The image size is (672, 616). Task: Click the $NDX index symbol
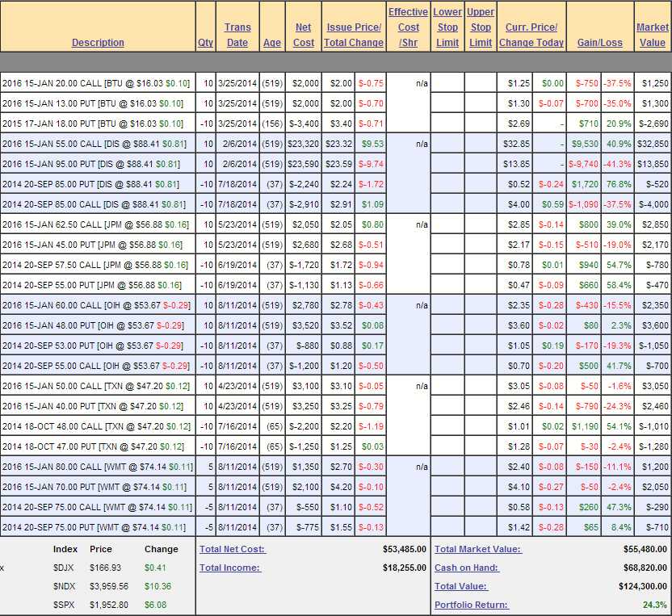tap(65, 586)
